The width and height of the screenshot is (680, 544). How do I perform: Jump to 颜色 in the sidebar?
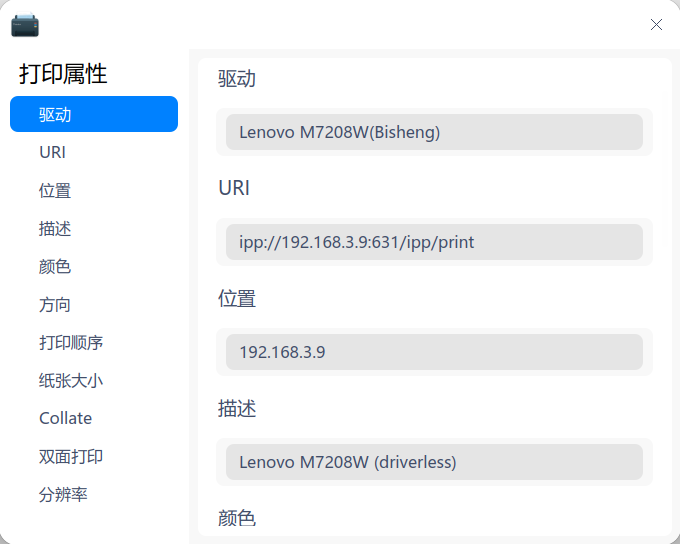(55, 266)
